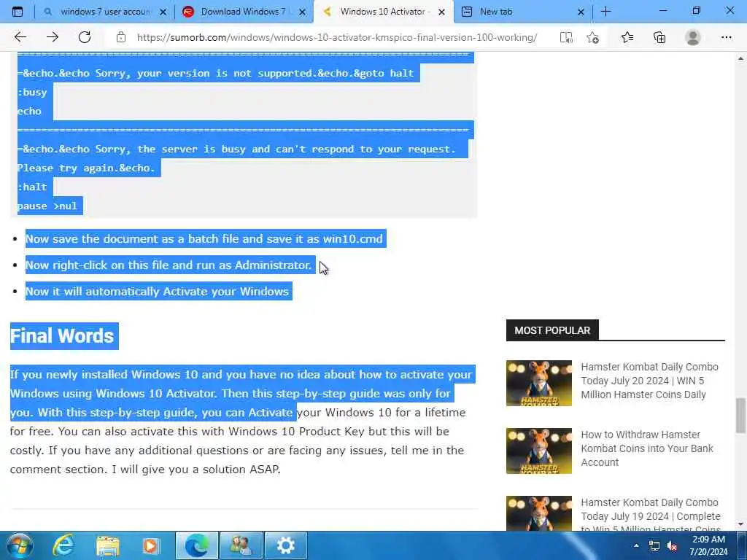
Task: Open immersive reader icon
Action: (x=566, y=37)
